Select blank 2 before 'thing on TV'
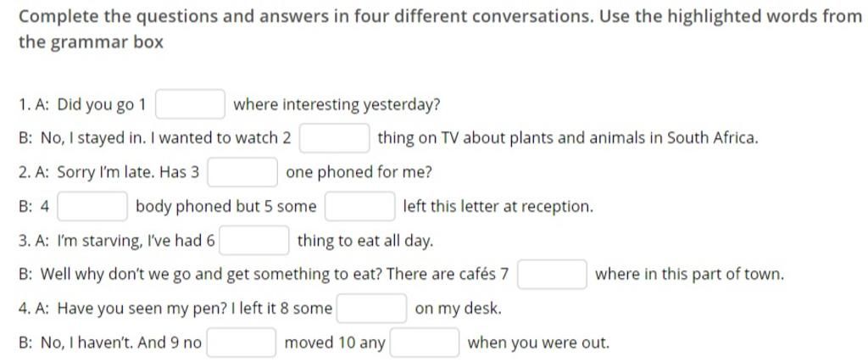Viewport: 868px width, 362px height. click(x=334, y=138)
